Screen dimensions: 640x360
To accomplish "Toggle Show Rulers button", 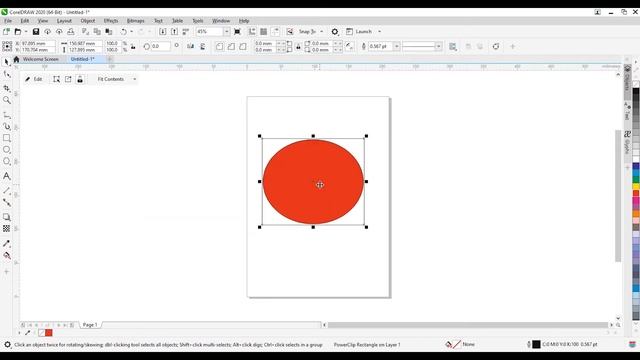I will tap(252, 31).
